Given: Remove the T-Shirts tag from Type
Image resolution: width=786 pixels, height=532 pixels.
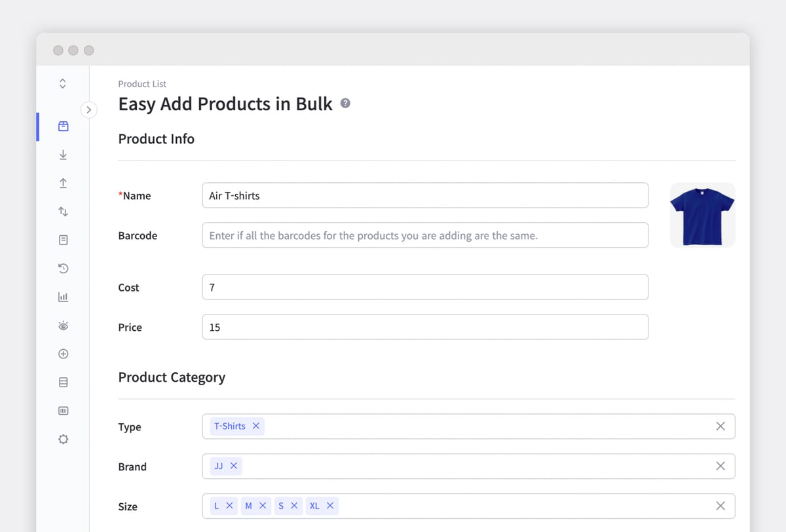Looking at the screenshot, I should tap(255, 426).
